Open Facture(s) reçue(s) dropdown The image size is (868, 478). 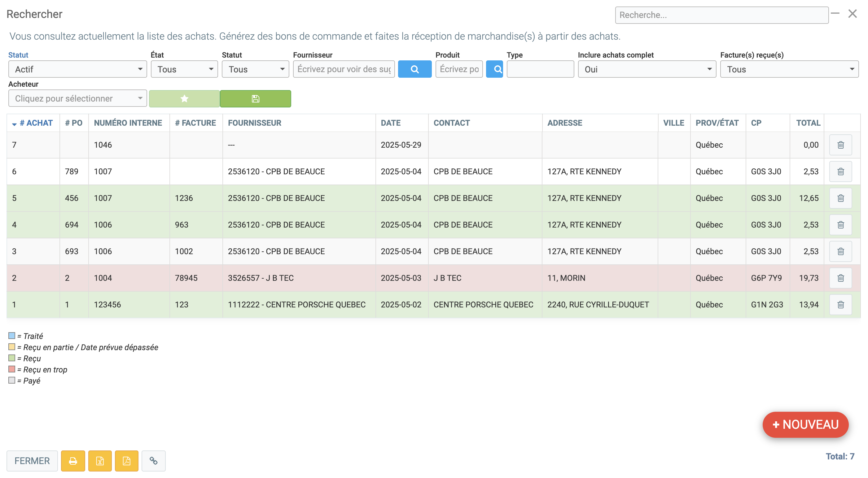point(789,69)
